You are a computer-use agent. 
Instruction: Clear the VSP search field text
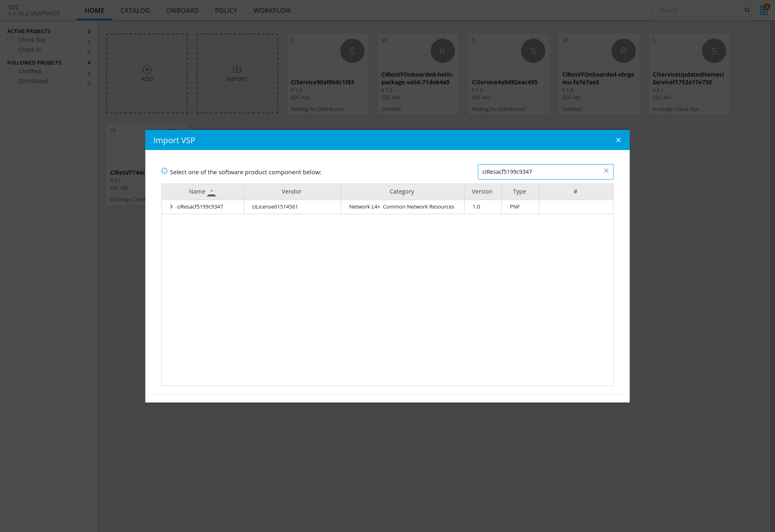pyautogui.click(x=606, y=171)
